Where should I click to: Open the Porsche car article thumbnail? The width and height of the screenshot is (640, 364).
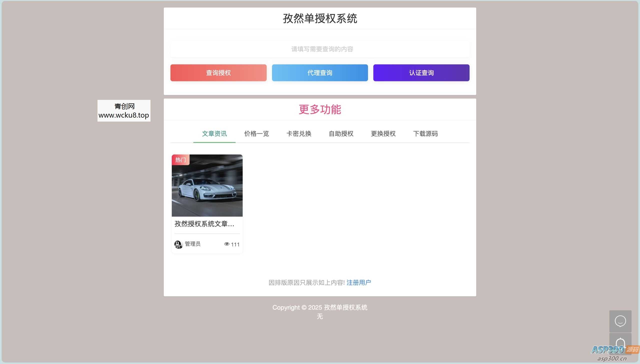(x=207, y=185)
